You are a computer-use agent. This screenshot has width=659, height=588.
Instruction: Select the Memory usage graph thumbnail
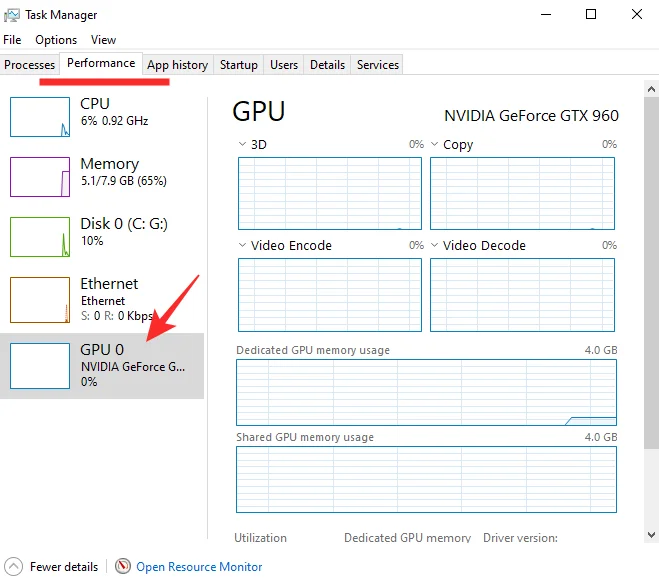click(40, 177)
